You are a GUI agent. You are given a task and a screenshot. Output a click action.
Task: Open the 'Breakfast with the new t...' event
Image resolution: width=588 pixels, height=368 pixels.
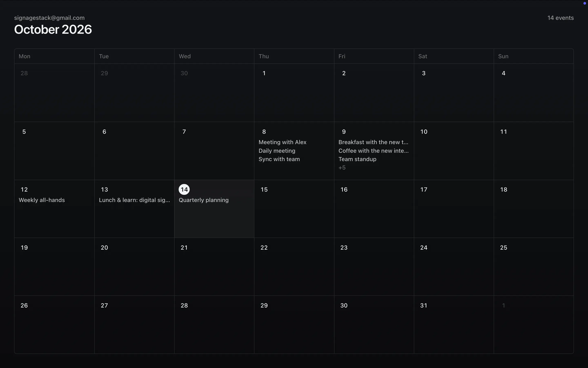point(373,142)
